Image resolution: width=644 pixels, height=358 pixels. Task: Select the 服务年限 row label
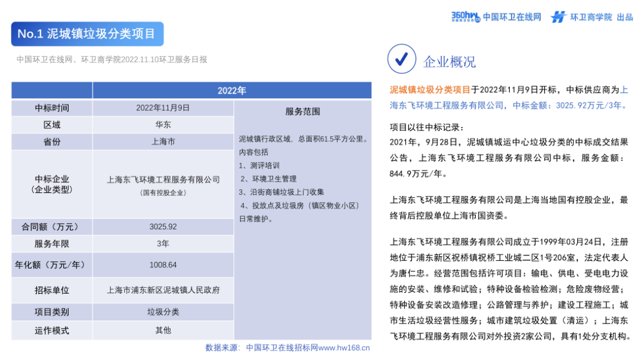click(52, 244)
